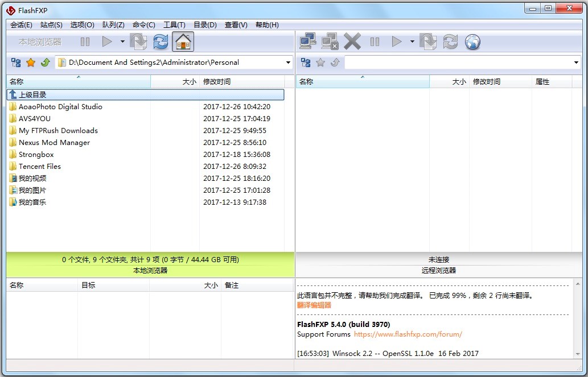Pause the remote transfer queue
588x377 pixels.
coord(375,42)
